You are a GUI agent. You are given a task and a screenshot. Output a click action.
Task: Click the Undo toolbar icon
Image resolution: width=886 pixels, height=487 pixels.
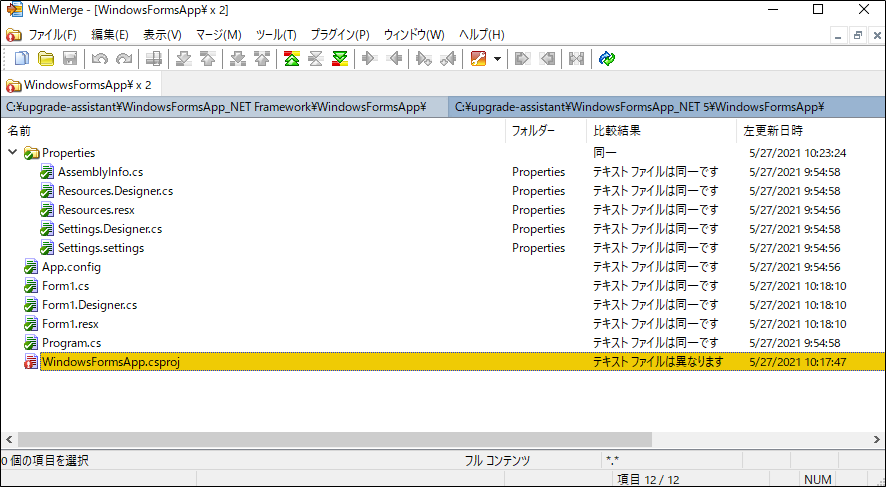tap(99, 58)
